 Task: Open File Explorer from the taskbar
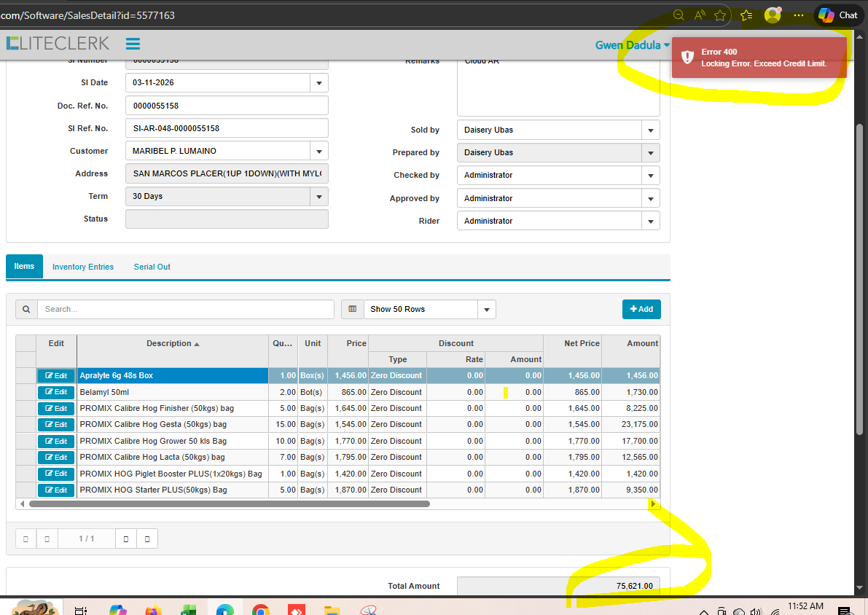pos(332,610)
